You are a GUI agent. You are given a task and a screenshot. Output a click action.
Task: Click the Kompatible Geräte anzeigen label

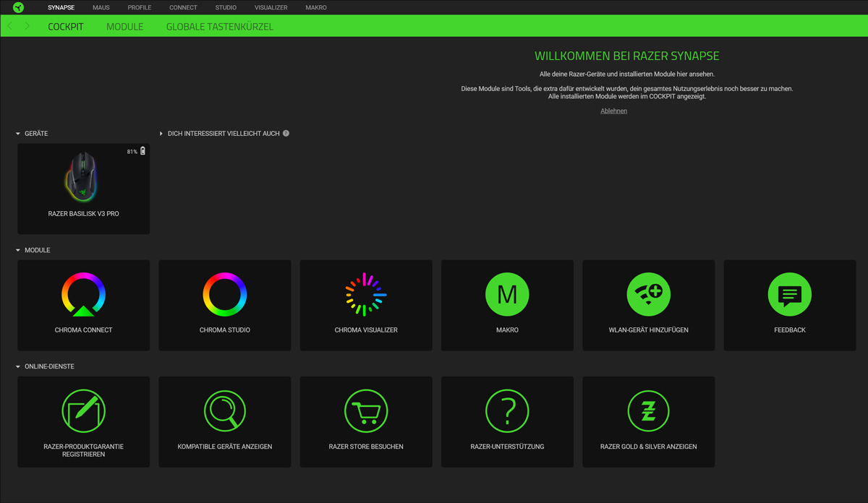click(225, 447)
